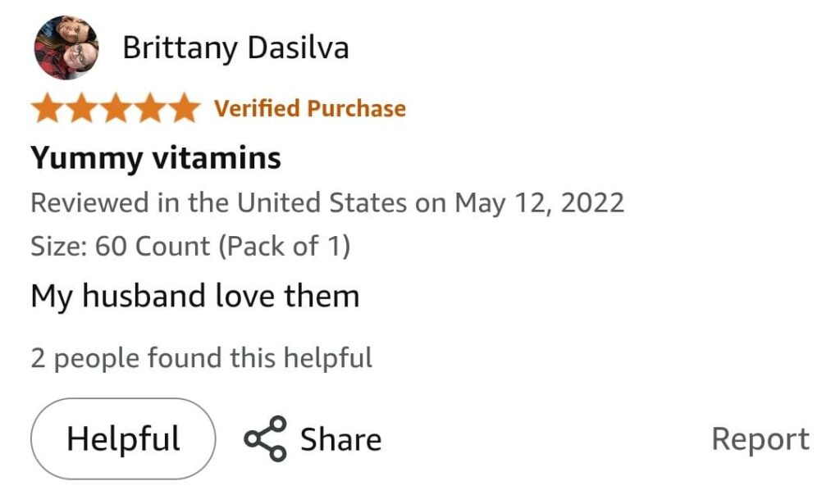Viewport: 840px width, 504px height.
Task: Click the 'Reviewed in the' text
Action: 131,202
